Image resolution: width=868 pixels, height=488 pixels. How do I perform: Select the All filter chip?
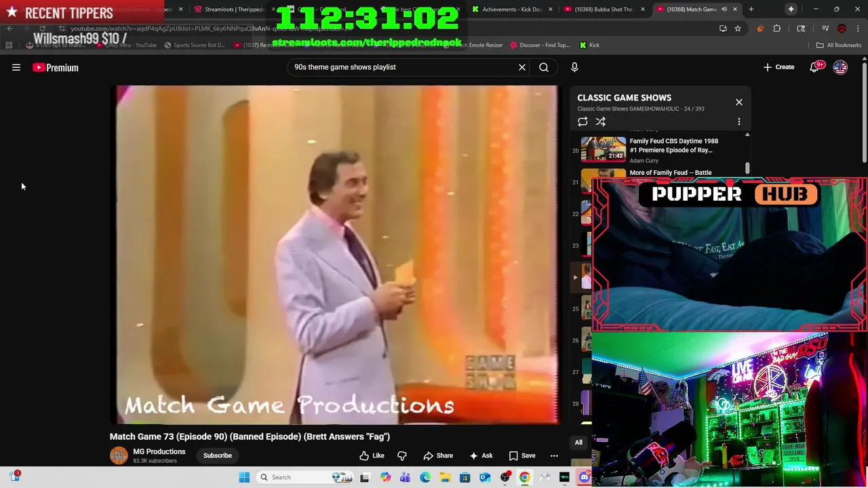(578, 443)
